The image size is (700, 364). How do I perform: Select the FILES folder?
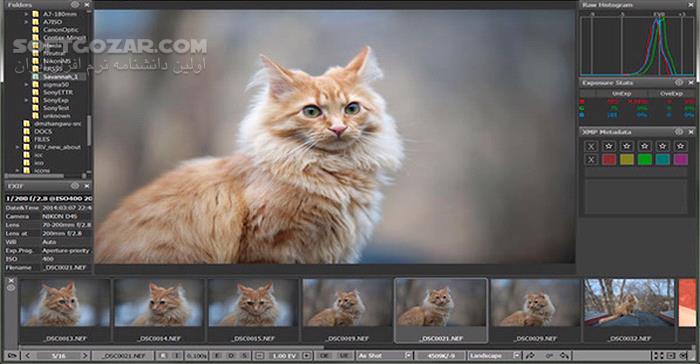pos(43,139)
